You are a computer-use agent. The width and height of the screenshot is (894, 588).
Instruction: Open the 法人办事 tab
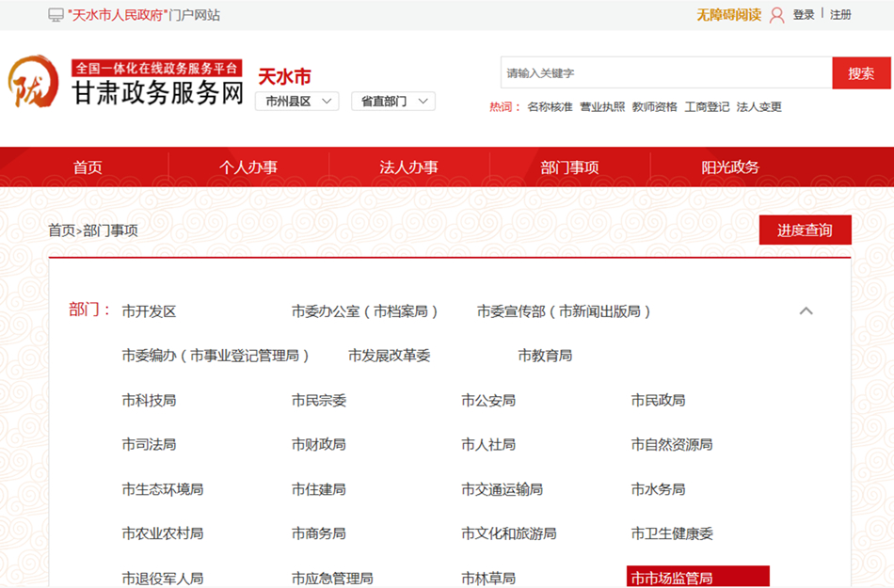[x=408, y=167]
